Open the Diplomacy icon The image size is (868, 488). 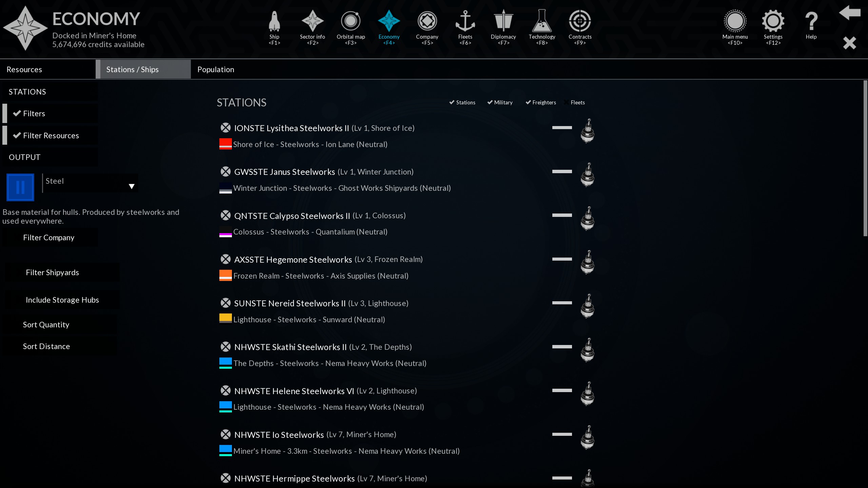tap(503, 21)
